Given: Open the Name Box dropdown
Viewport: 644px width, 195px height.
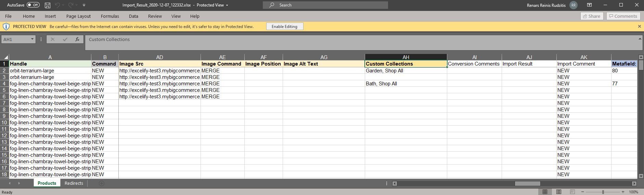Looking at the screenshot, I should point(33,39).
